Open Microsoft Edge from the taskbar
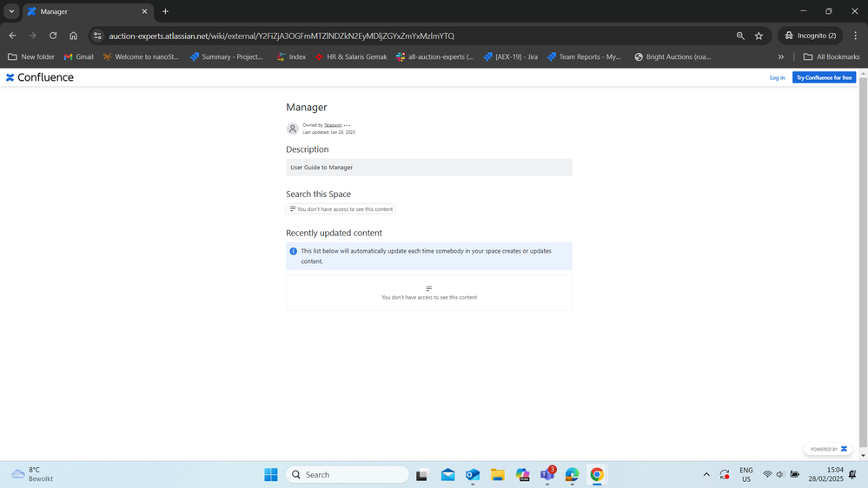Viewport: 868px width, 488px height. [572, 474]
